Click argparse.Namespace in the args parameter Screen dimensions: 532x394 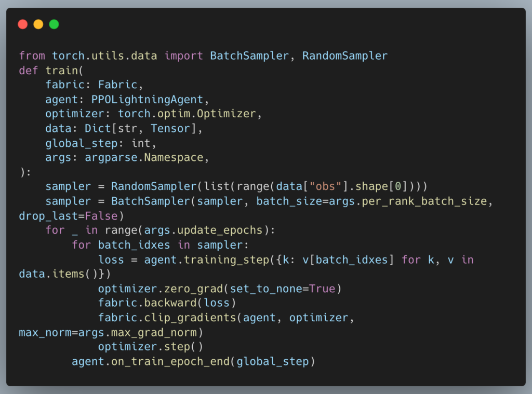tap(144, 157)
